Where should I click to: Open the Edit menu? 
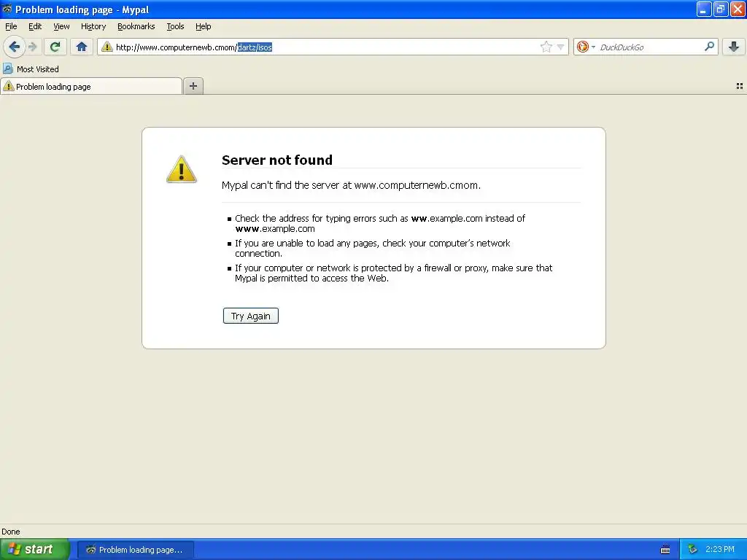pyautogui.click(x=35, y=26)
